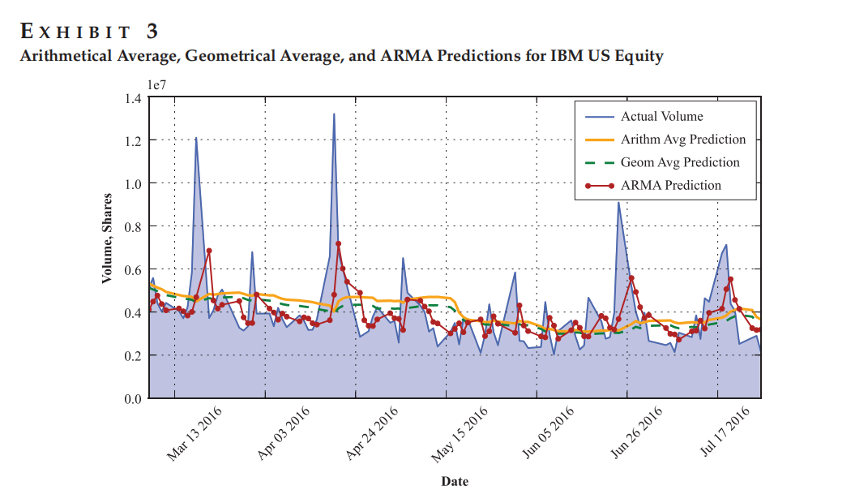The height and width of the screenshot is (494, 868).
Task: Click the Jun 26 2016 axis label
Action: click(x=636, y=433)
